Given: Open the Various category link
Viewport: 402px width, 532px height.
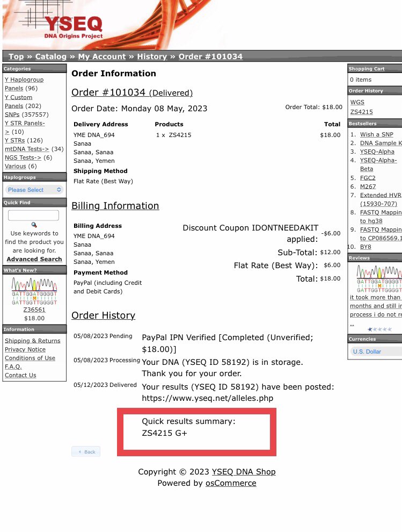Looking at the screenshot, I should pyautogui.click(x=15, y=166).
